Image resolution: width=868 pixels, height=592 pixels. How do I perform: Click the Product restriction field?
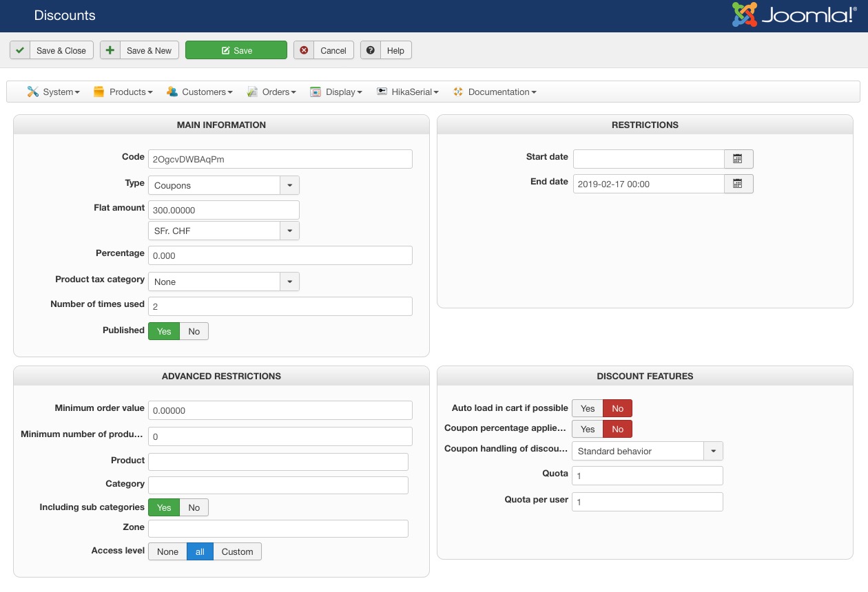pyautogui.click(x=278, y=462)
